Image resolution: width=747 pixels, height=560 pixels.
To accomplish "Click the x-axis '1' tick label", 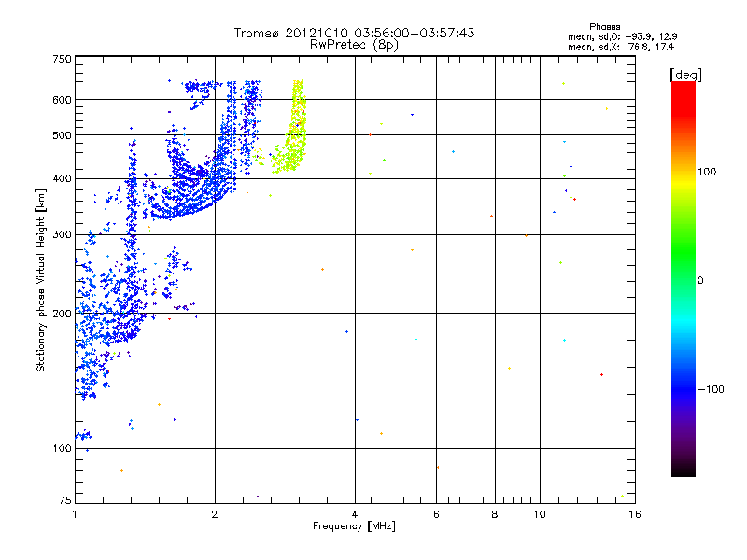I will pos(75,514).
